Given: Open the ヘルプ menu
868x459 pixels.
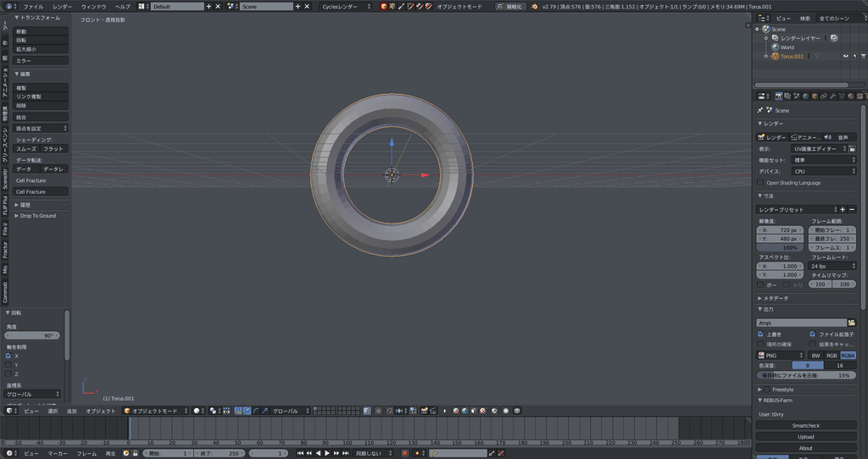Looking at the screenshot, I should point(122,7).
